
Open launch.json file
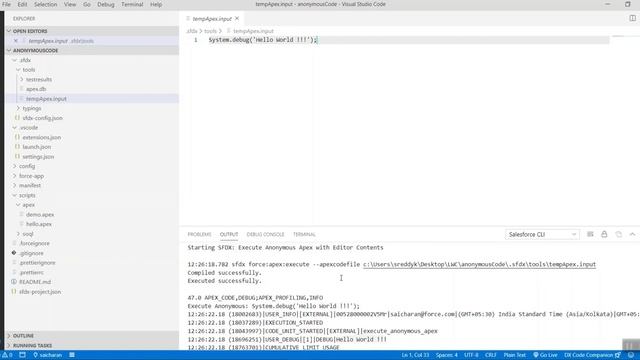(37, 147)
